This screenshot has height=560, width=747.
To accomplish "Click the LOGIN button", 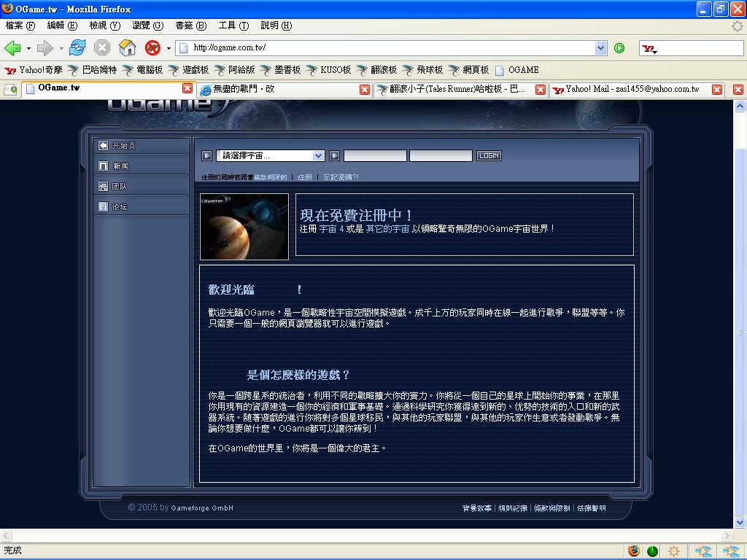I will (489, 156).
